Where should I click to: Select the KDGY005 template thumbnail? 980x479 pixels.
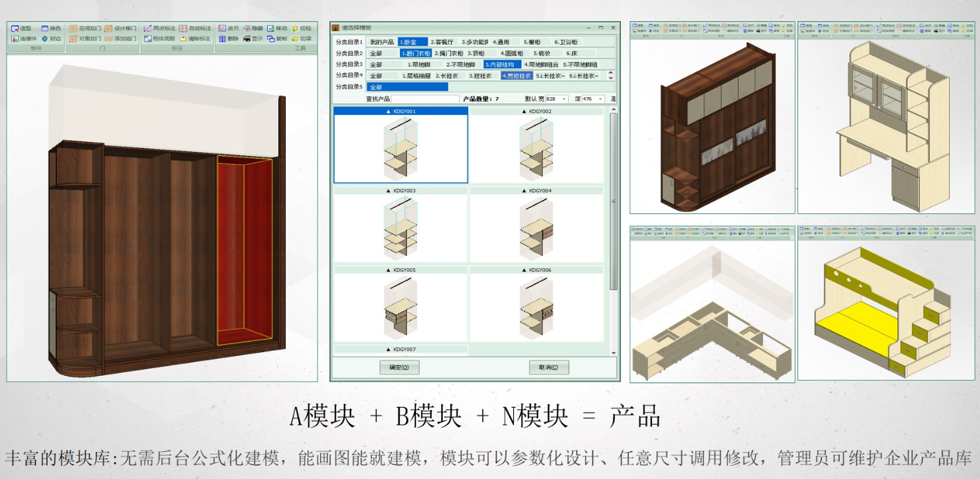[401, 307]
